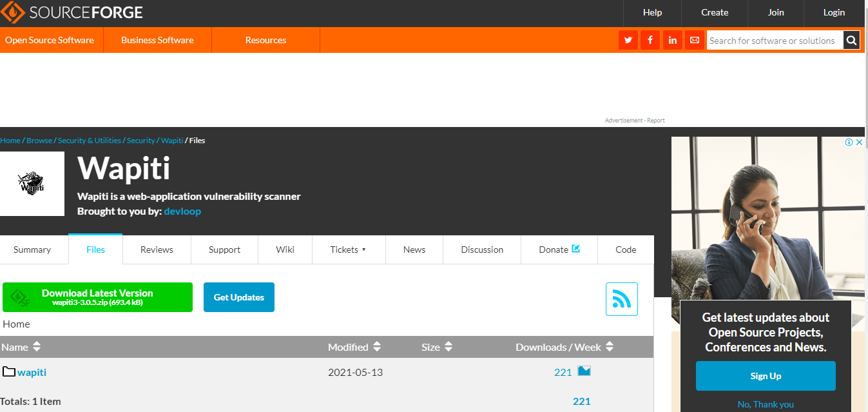Screen dimensions: 868x412
Task: Switch to the Summary tab
Action: (x=32, y=250)
